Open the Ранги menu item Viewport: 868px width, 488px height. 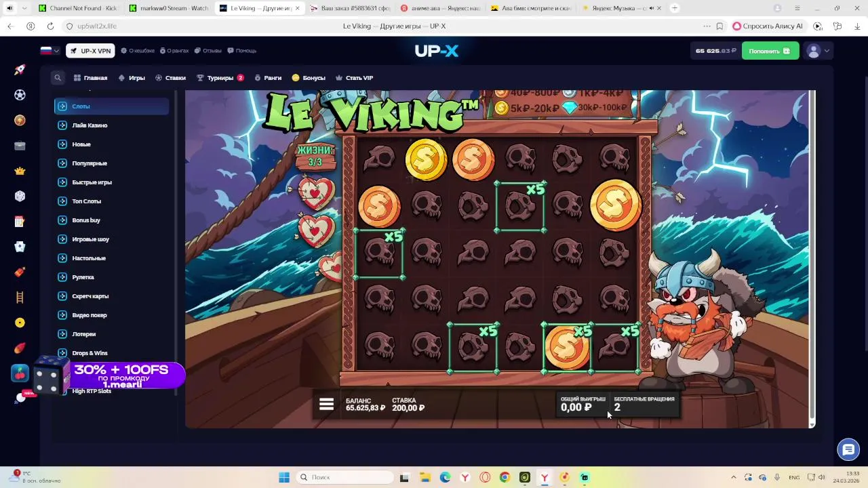click(268, 78)
